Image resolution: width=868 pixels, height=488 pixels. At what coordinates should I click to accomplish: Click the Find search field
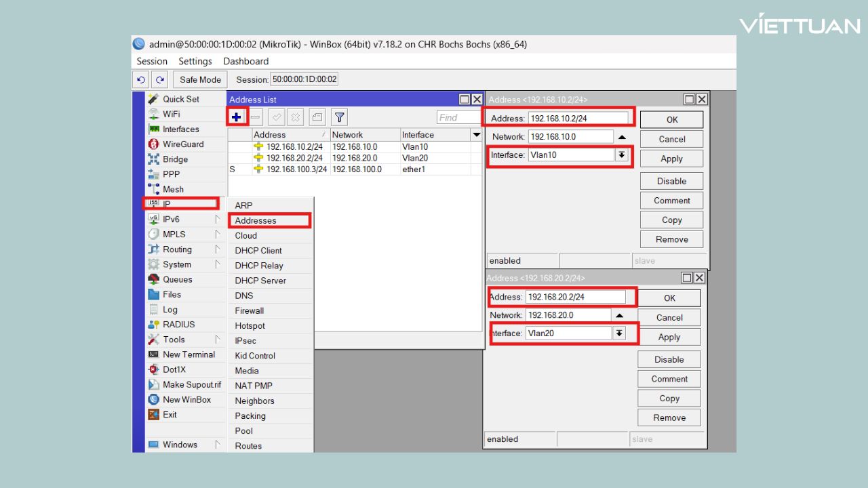(458, 117)
